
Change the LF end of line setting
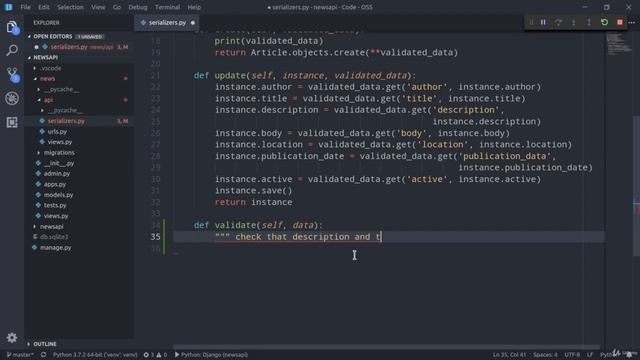(x=590, y=355)
